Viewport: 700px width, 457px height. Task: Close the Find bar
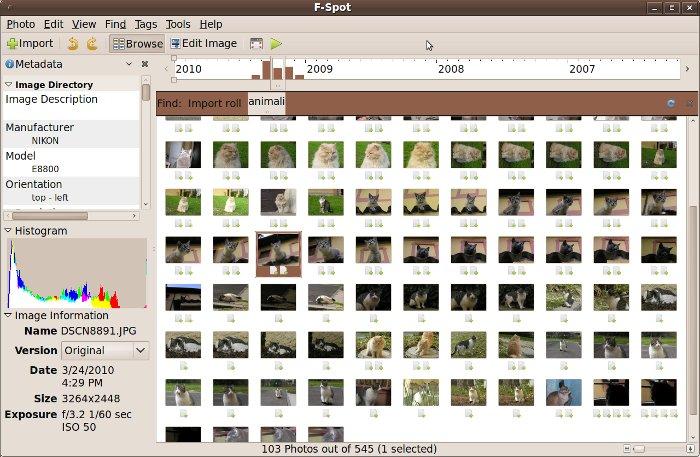pyautogui.click(x=690, y=103)
